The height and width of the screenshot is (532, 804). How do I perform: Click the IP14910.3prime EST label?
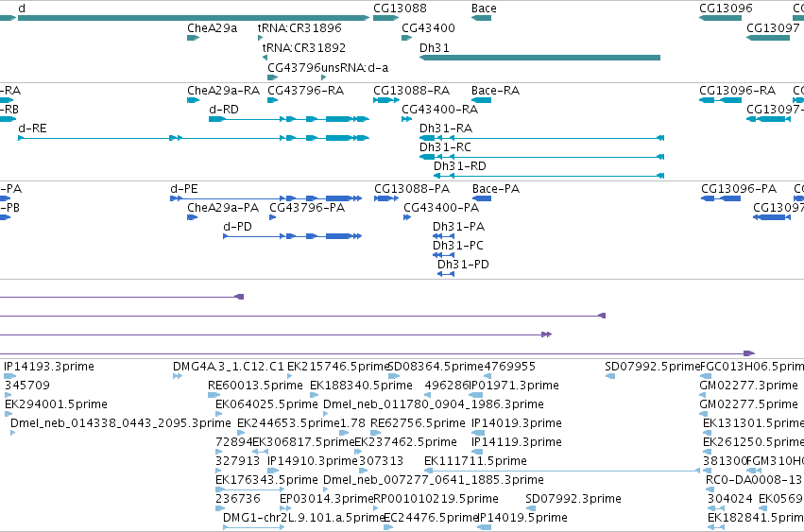pyautogui.click(x=313, y=461)
